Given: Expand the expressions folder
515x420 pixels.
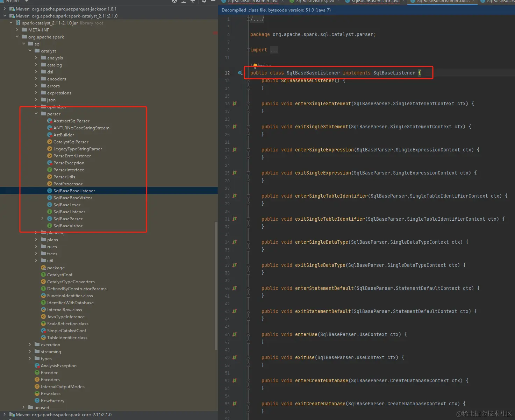Looking at the screenshot, I should click(36, 93).
